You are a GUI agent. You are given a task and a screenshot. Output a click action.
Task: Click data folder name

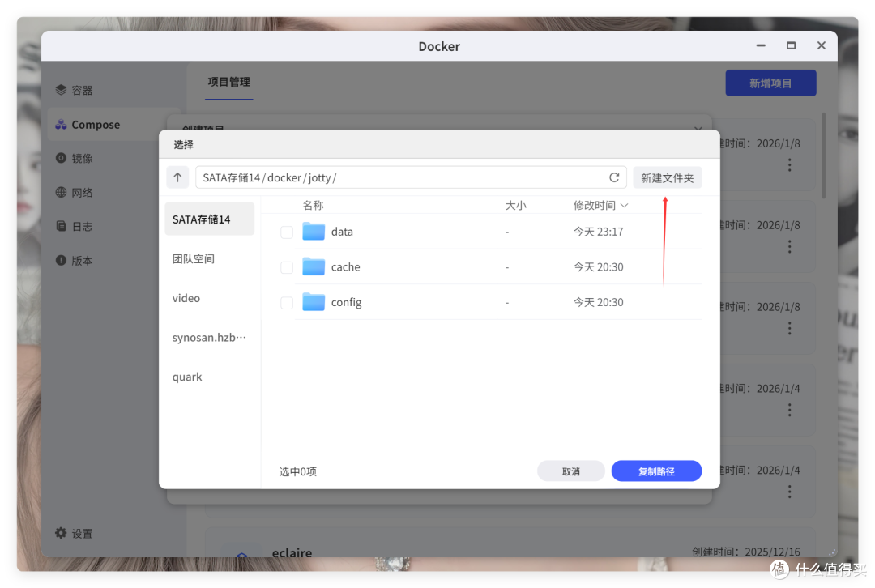tap(342, 232)
